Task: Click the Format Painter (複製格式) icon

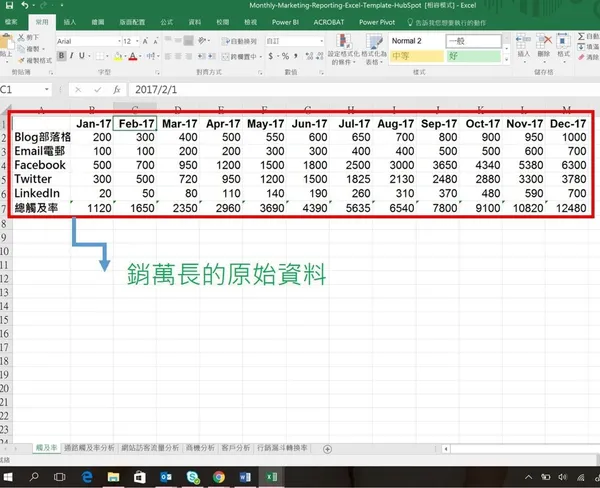Action: 21,60
